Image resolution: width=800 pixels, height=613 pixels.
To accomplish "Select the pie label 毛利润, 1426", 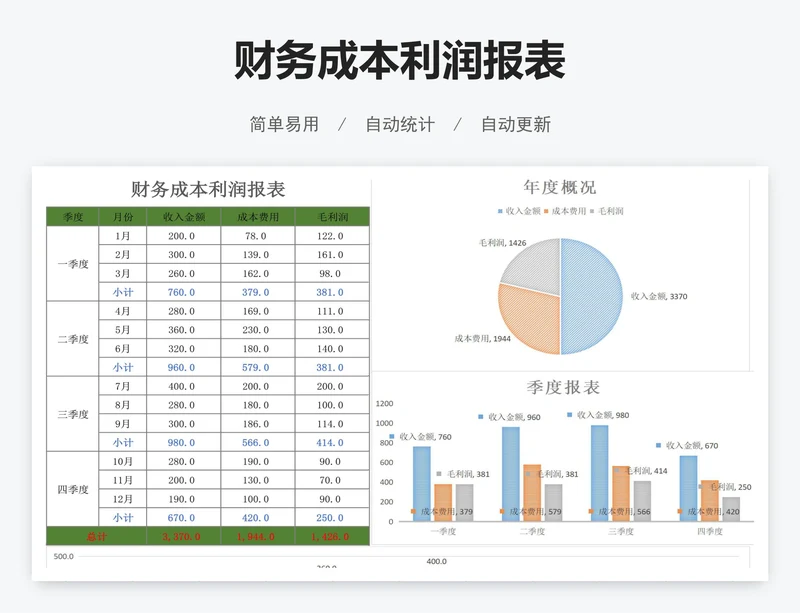I will pyautogui.click(x=503, y=243).
